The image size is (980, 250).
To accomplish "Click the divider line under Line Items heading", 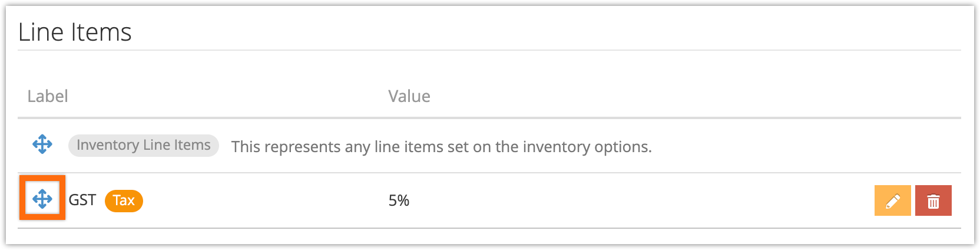I will (489, 50).
